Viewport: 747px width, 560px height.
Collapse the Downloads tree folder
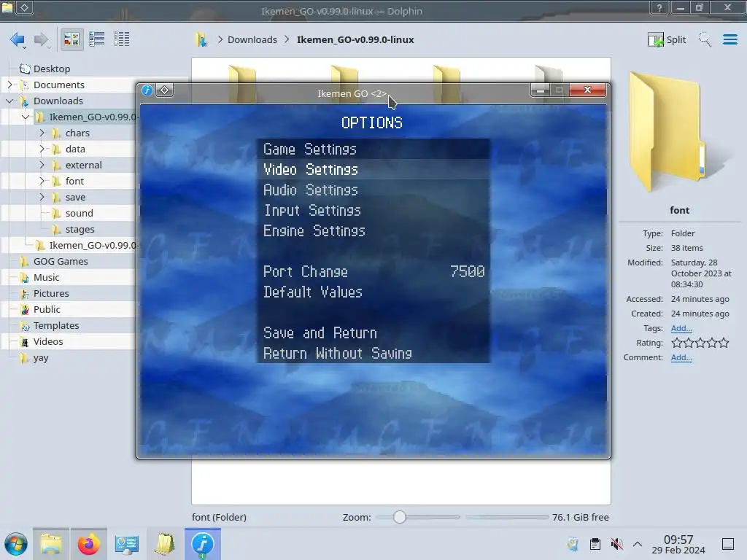(9, 101)
